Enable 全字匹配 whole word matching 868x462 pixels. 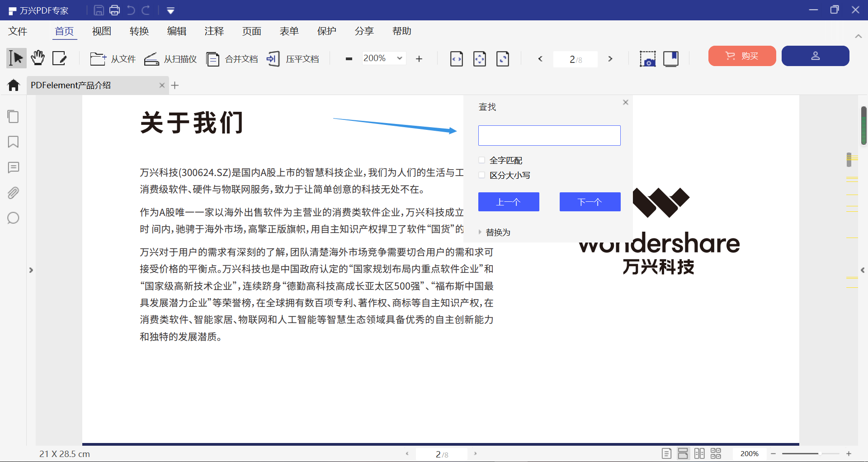tap(482, 160)
